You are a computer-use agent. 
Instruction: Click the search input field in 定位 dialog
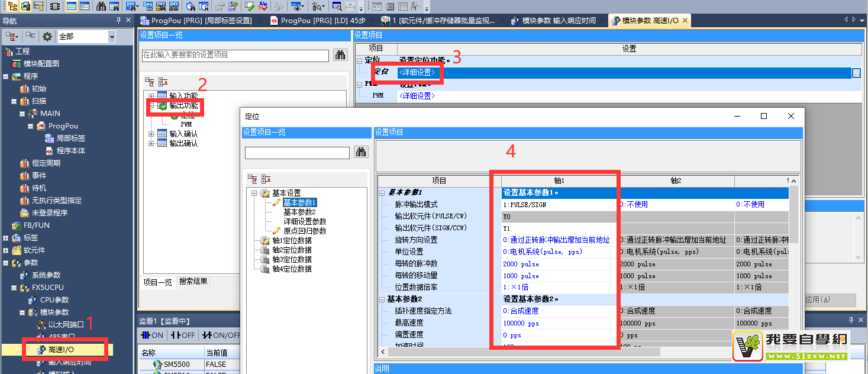pyautogui.click(x=297, y=153)
